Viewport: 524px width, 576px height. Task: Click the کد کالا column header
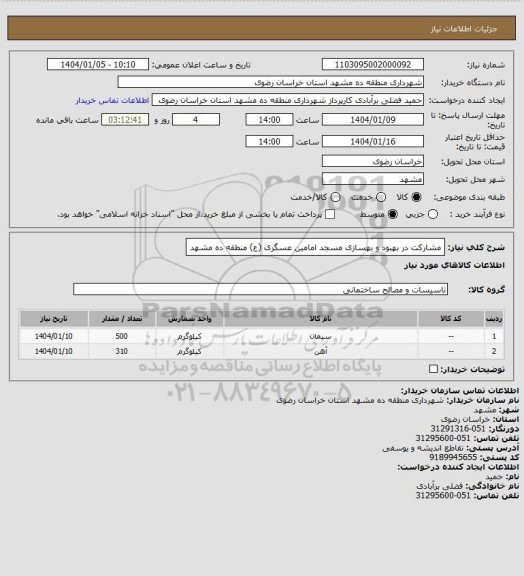pos(451,318)
